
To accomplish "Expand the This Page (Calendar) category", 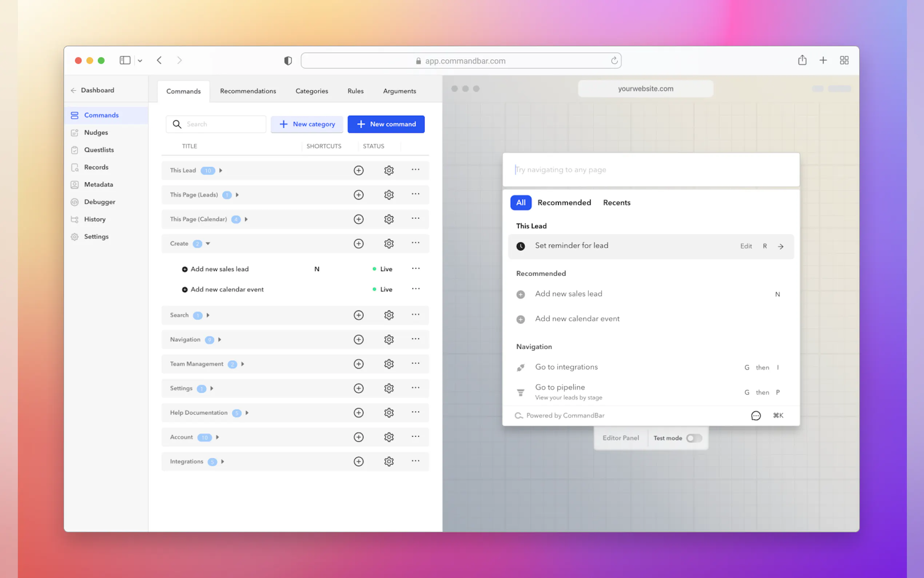I will pyautogui.click(x=246, y=219).
